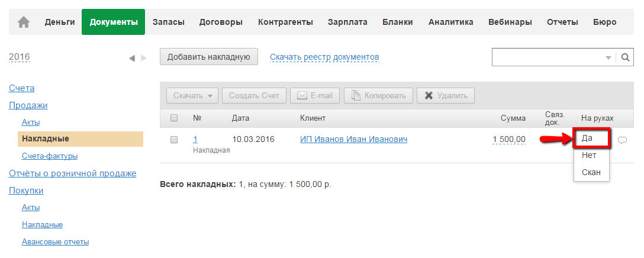This screenshot has width=644, height=258.
Task: Open client ИП Иванов Иван Иванович
Action: point(353,140)
